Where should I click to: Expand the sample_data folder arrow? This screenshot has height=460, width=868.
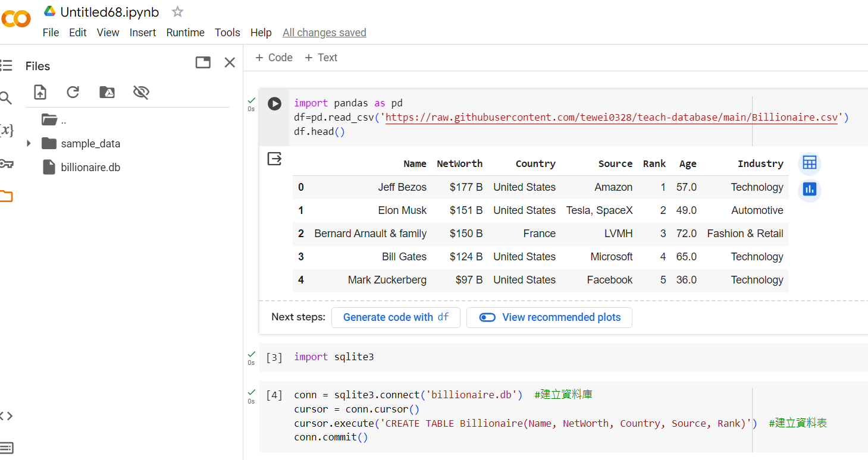click(x=29, y=144)
